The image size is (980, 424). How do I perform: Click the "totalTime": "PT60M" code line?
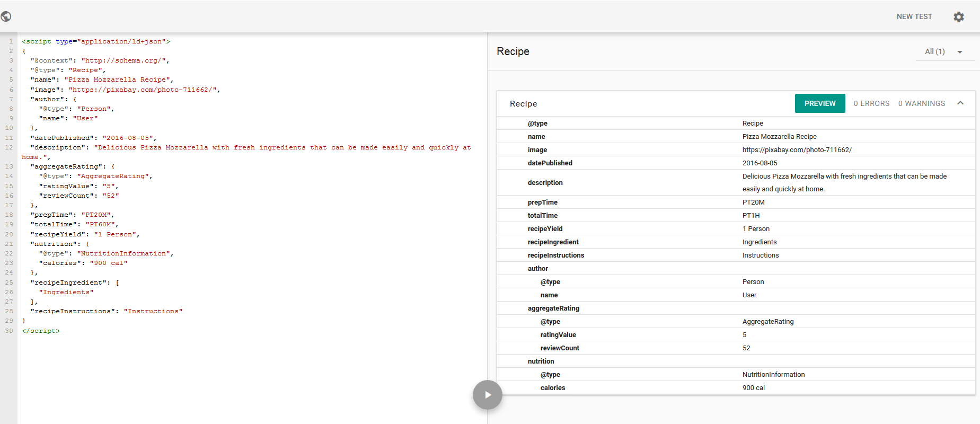(74, 224)
